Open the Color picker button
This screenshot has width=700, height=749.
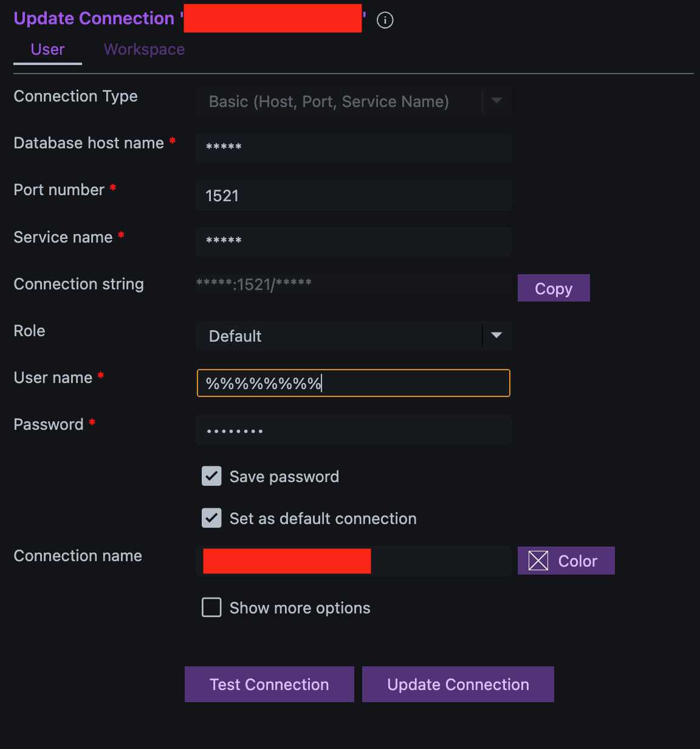566,561
